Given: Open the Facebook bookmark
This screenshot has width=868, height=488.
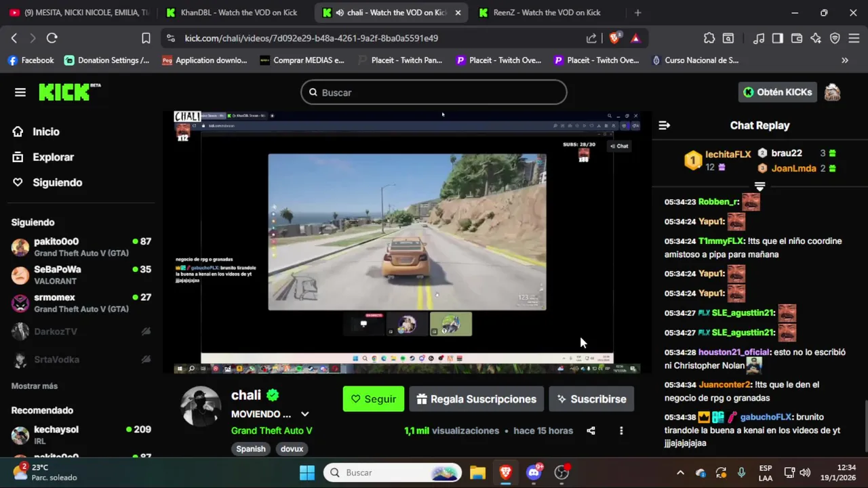Looking at the screenshot, I should (x=31, y=60).
